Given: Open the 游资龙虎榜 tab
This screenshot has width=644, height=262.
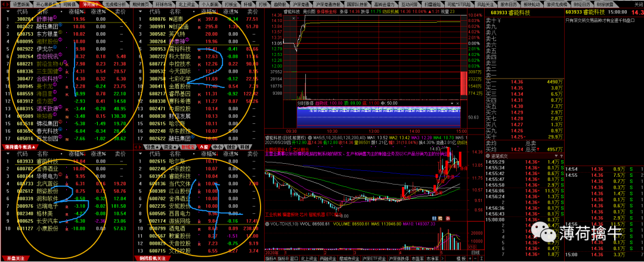Looking at the screenshot, I should click(557, 4).
